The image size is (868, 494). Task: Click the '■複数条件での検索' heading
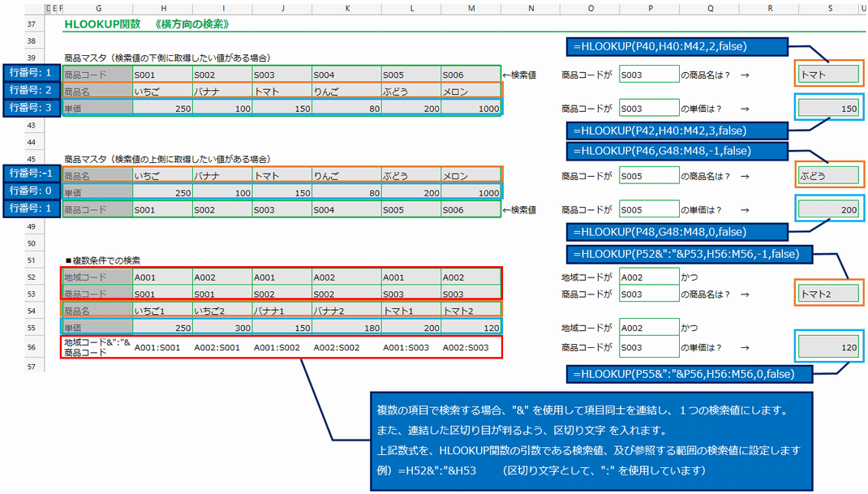103,260
